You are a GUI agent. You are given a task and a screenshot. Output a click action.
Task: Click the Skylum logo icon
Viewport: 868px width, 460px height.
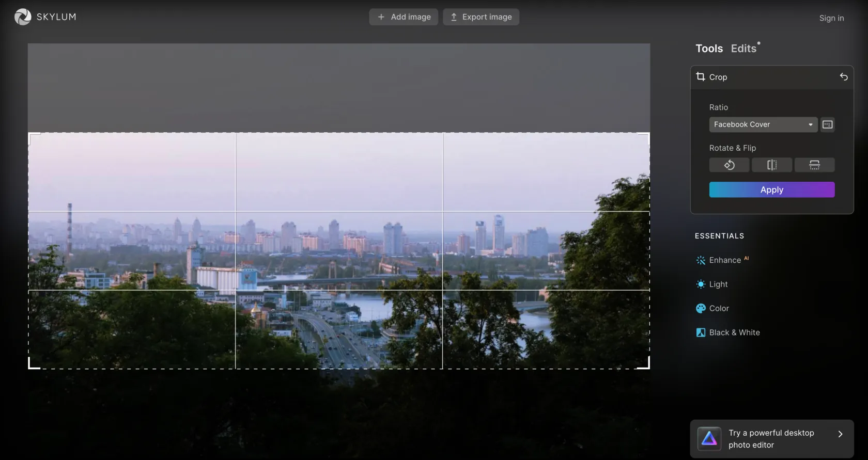23,17
